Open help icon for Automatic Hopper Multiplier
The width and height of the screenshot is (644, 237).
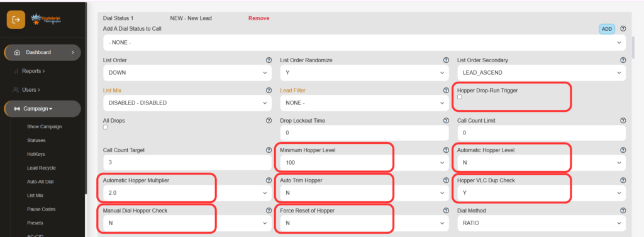269,180
